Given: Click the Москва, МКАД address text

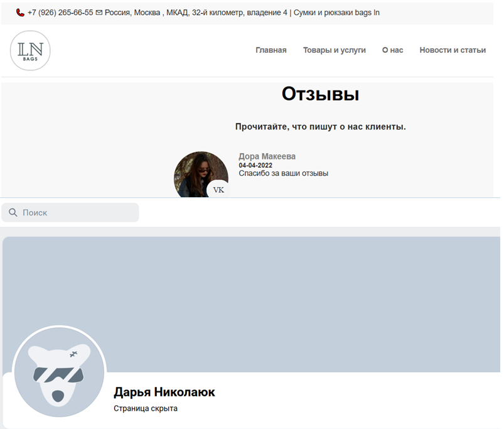Looking at the screenshot, I should [196, 13].
